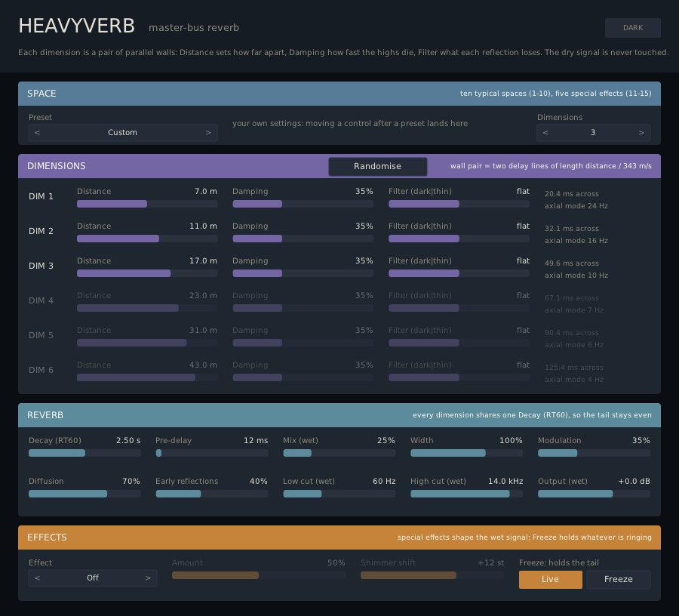Viewport: 679px width, 616px height.
Task: Set the Pre-delay slider
Action: [x=212, y=453]
